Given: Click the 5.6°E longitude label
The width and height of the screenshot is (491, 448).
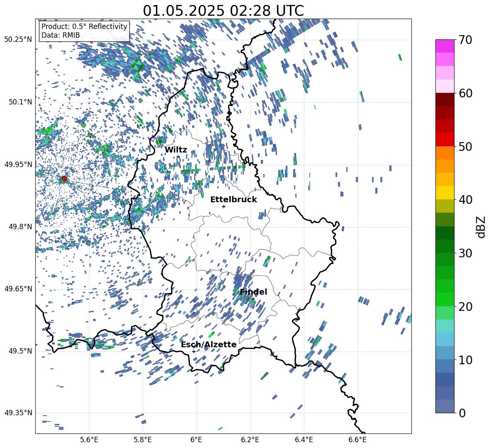Looking at the screenshot, I should coord(89,440).
